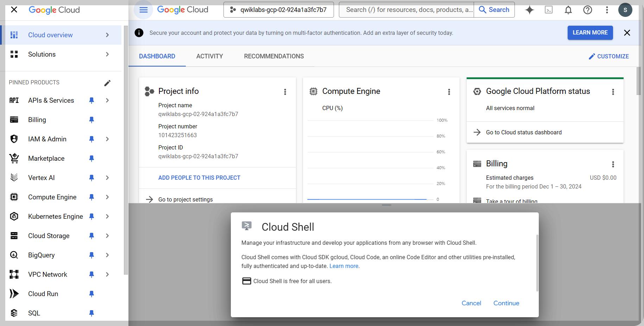Click the BigQuery icon

pyautogui.click(x=14, y=255)
